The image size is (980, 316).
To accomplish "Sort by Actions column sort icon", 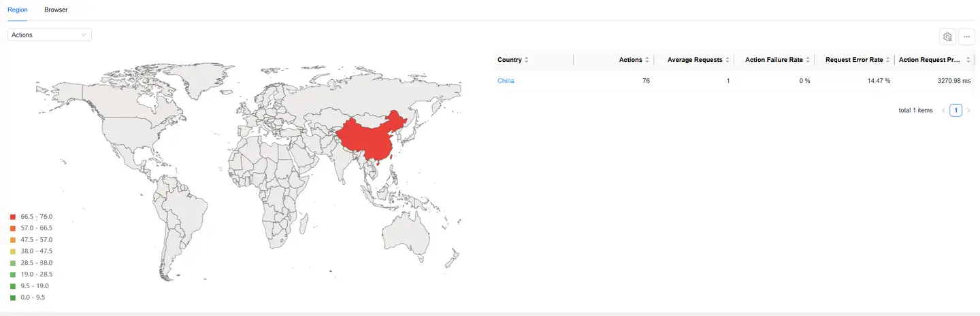I will tap(647, 60).
